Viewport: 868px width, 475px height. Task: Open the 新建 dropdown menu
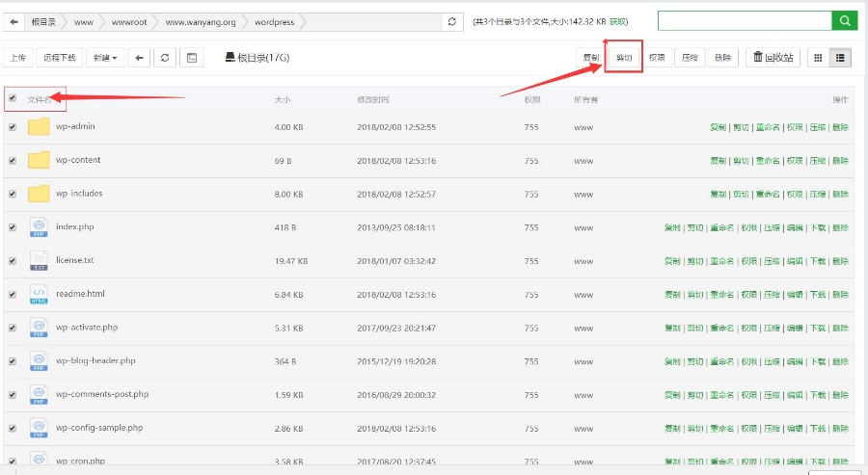pos(105,58)
